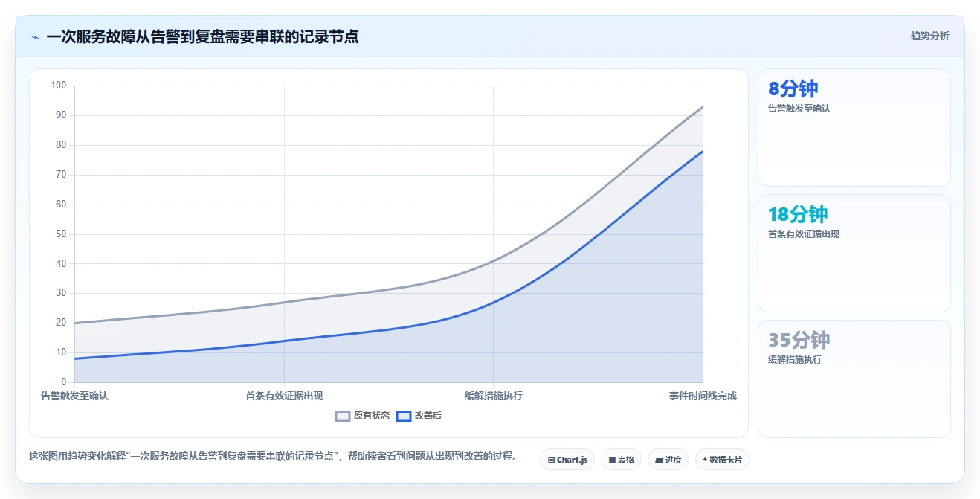
Task: Select the 表格 tag chip
Action: coord(621,460)
